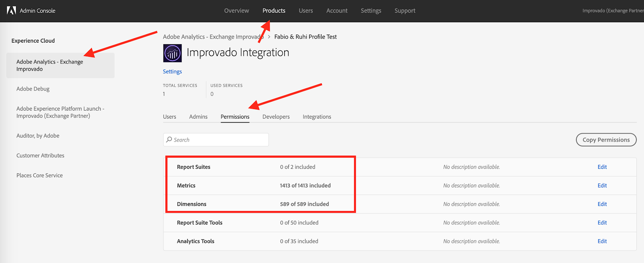644x263 pixels.
Task: Edit the Metrics permissions
Action: pyautogui.click(x=602, y=185)
